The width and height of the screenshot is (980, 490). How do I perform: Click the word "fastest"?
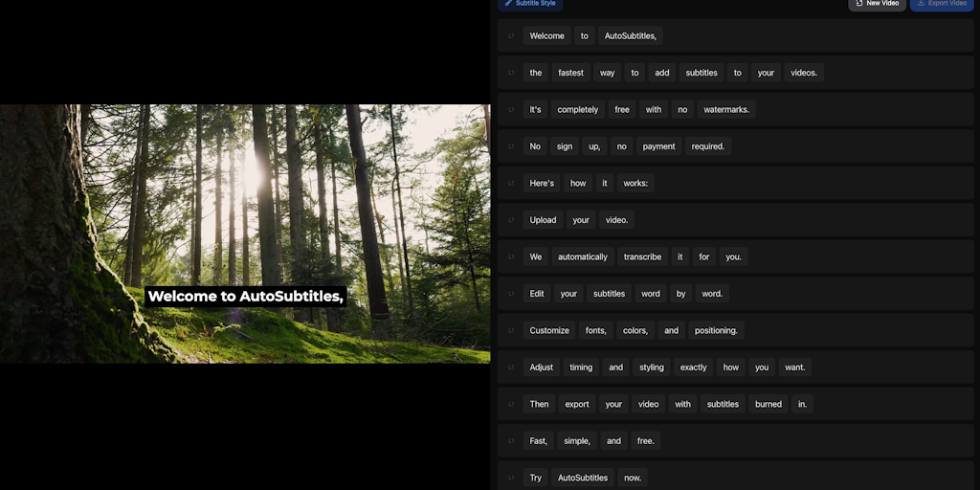pyautogui.click(x=570, y=73)
